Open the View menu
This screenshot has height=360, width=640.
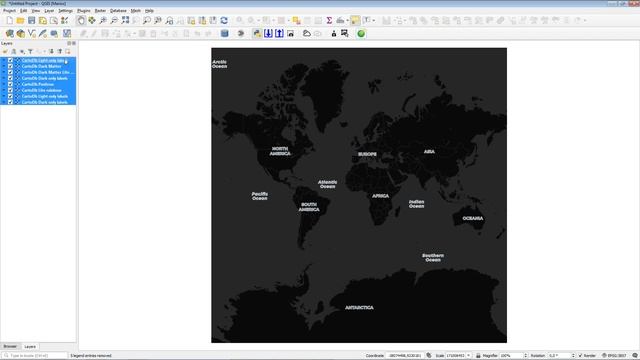tap(36, 11)
